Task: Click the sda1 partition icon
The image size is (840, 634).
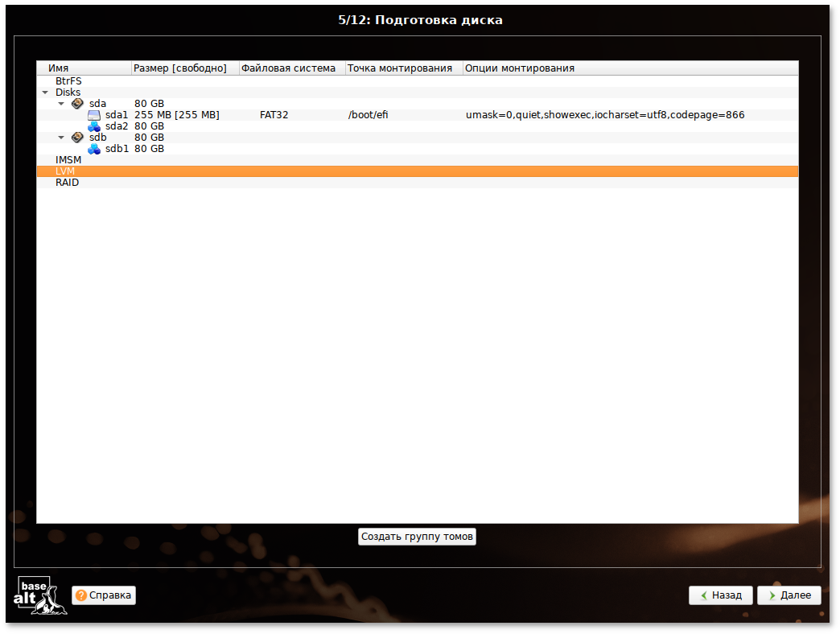Action: point(94,115)
